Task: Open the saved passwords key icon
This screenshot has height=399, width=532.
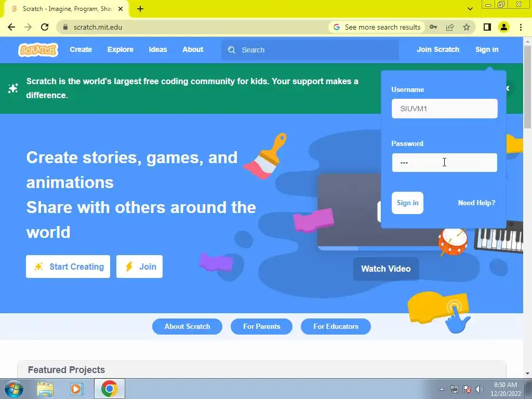Action: coord(433,27)
